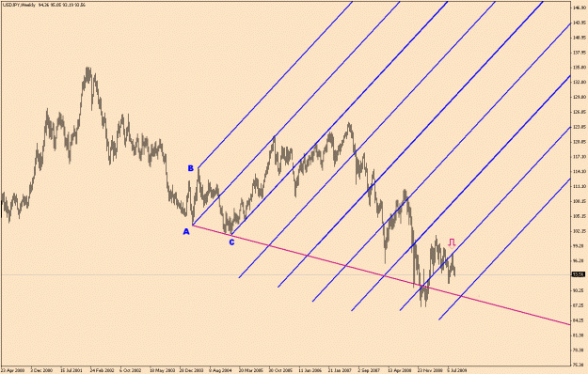Click the 105.15 price axis label
Screen dimensions: 588x374
(580, 216)
